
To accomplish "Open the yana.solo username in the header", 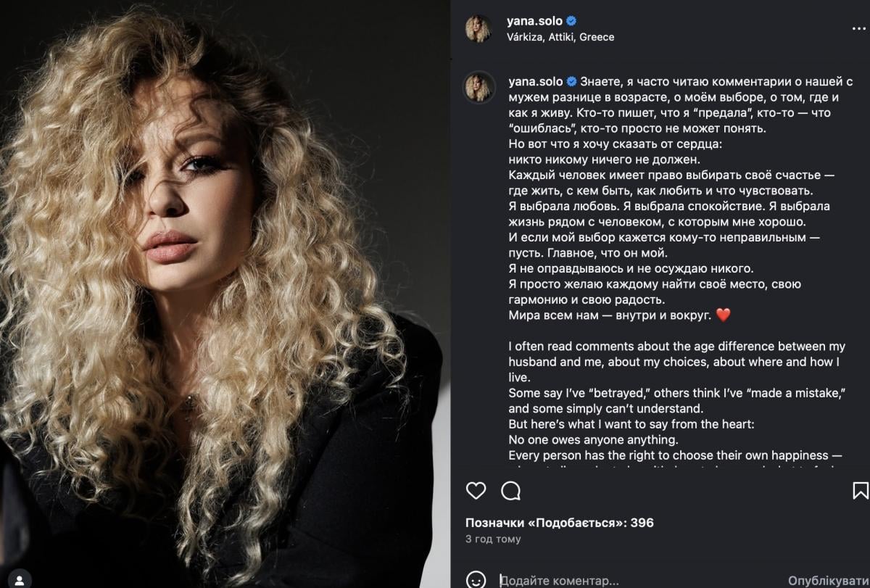I will click(x=535, y=21).
